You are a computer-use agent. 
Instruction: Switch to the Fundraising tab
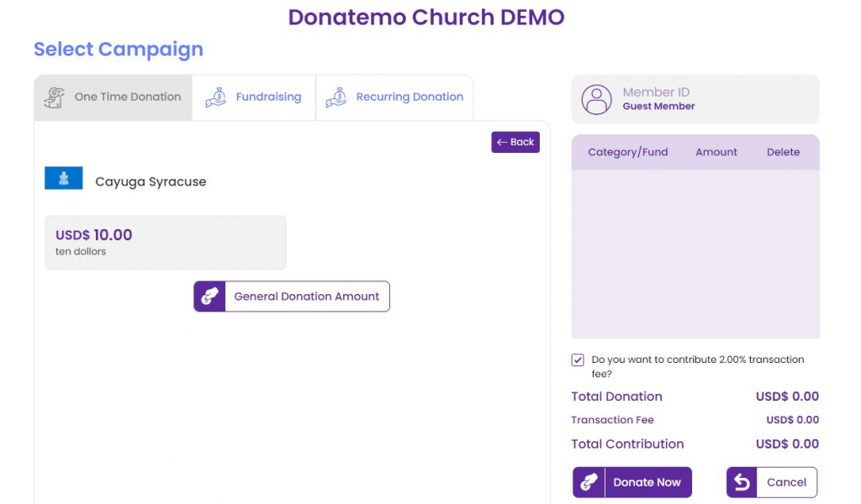(x=254, y=97)
